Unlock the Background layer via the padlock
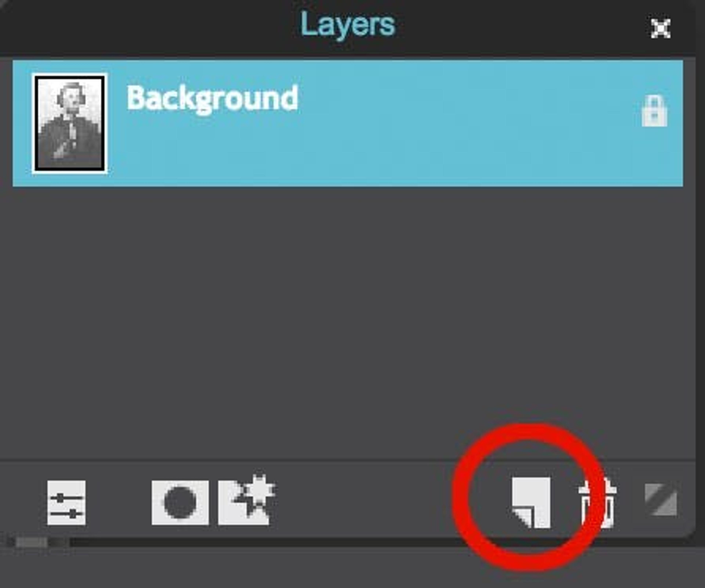This screenshot has width=705, height=588. [x=654, y=111]
